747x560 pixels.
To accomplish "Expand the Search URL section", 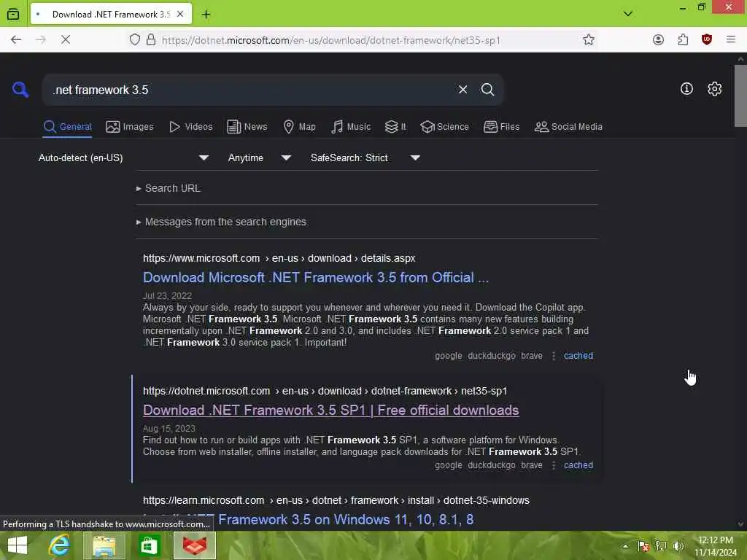I will click(x=169, y=188).
